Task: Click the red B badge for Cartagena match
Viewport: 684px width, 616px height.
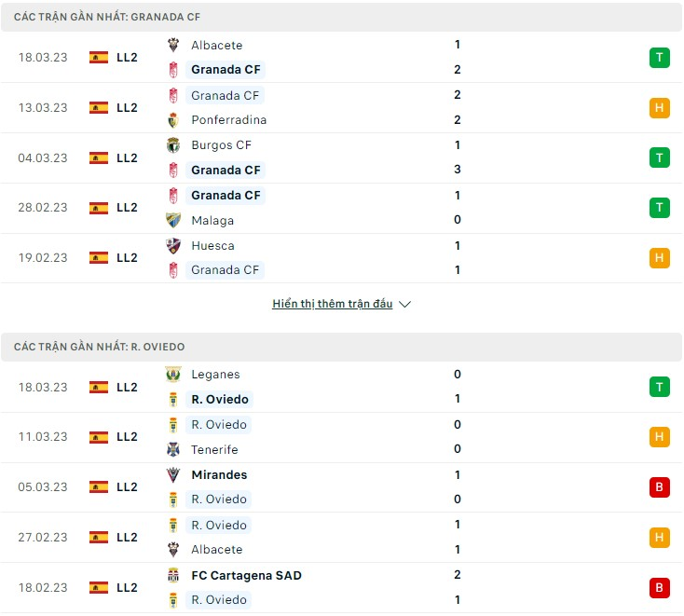Action: 659,588
